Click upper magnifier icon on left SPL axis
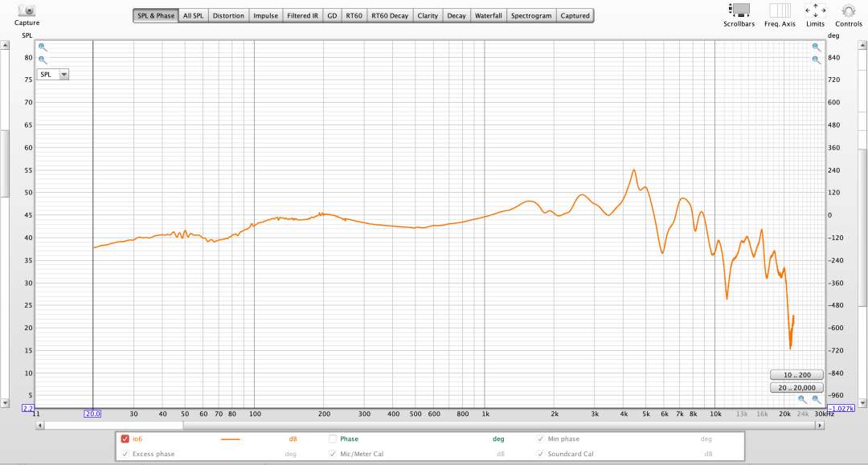Viewport: 868px width, 465px height. (43, 47)
